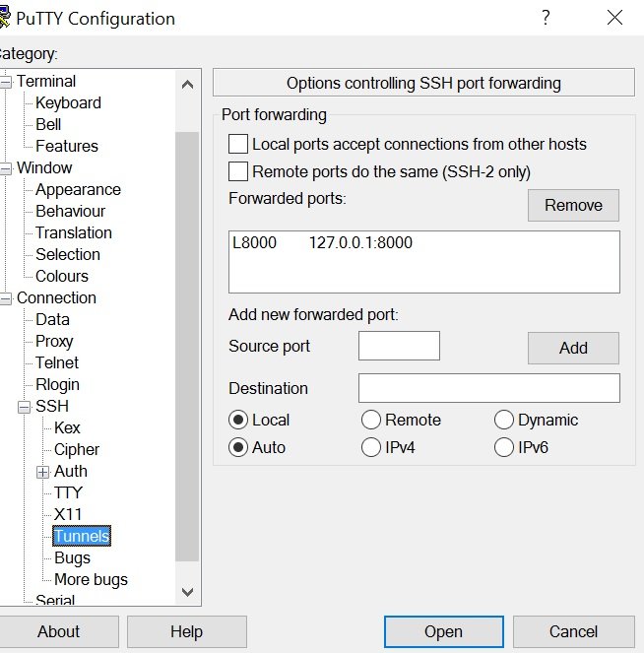Click Add to add forwarded port
Screen dimensions: 644x653
tap(573, 348)
